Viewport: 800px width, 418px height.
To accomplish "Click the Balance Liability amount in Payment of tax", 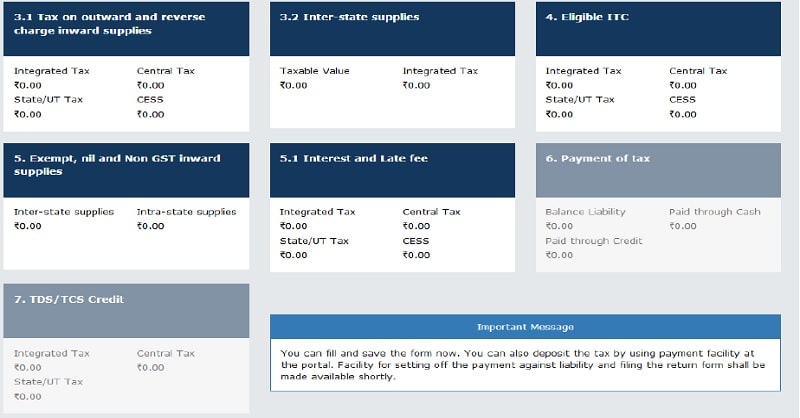I will (x=559, y=226).
